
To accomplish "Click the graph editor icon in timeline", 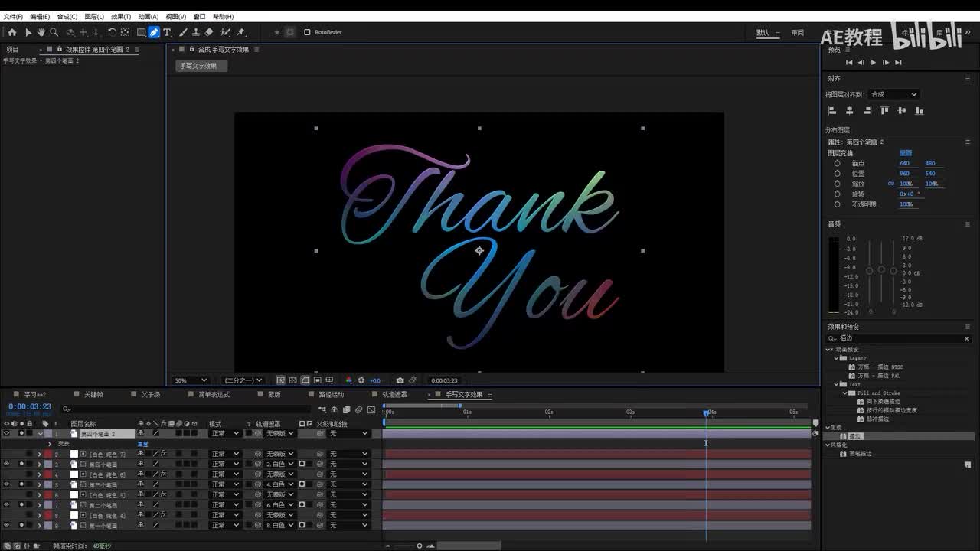I will click(371, 409).
